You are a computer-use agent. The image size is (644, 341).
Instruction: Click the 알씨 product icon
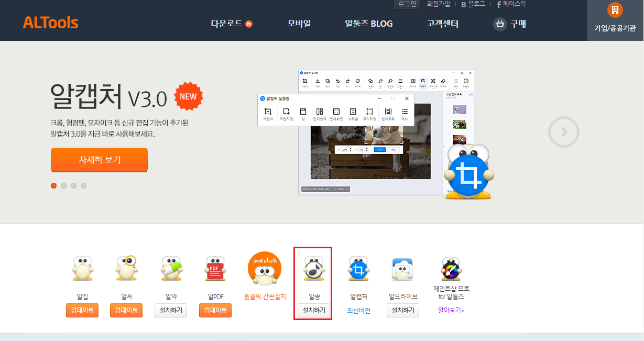coord(126,268)
